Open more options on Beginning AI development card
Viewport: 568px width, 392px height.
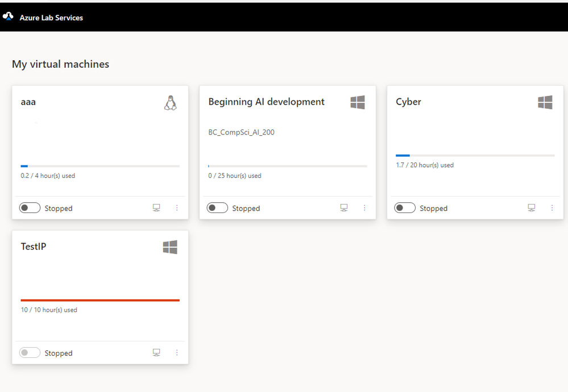coord(364,208)
